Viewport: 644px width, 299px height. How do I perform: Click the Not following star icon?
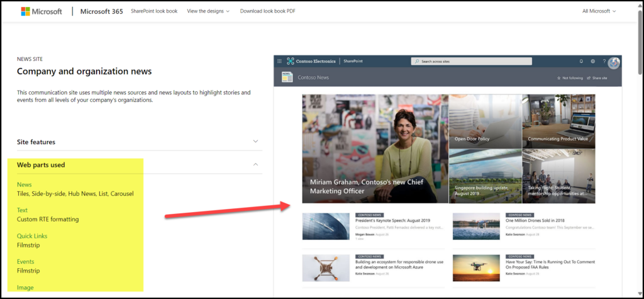[558, 77]
